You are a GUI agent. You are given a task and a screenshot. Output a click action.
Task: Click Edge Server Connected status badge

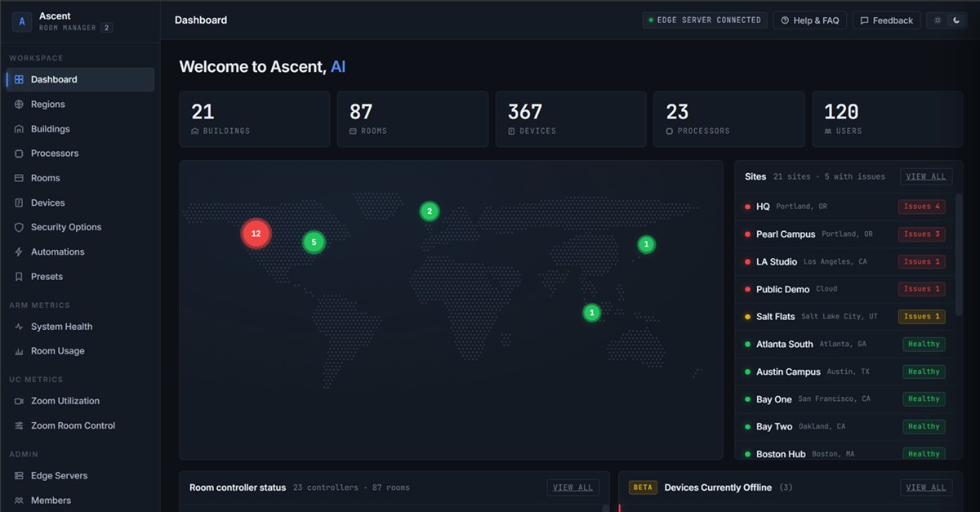705,20
